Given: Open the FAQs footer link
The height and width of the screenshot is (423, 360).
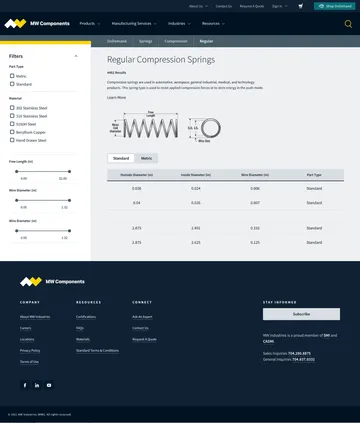Looking at the screenshot, I should pyautogui.click(x=80, y=328).
